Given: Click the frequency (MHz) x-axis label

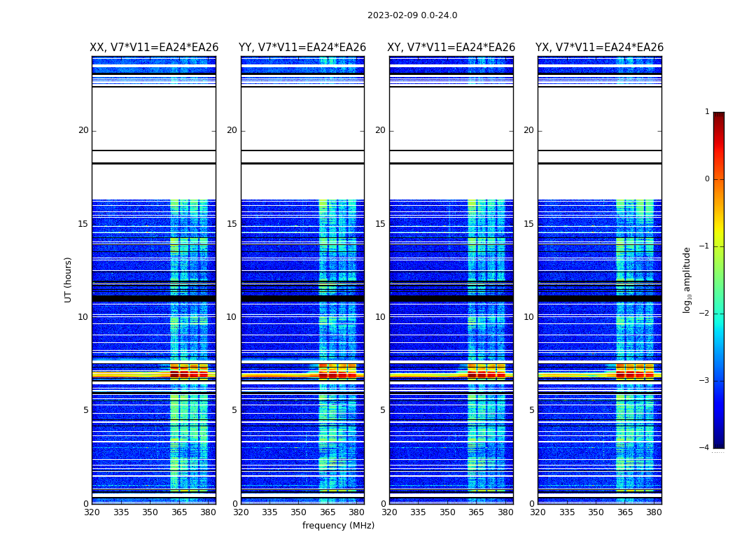Looking at the screenshot, I should pyautogui.click(x=338, y=526).
